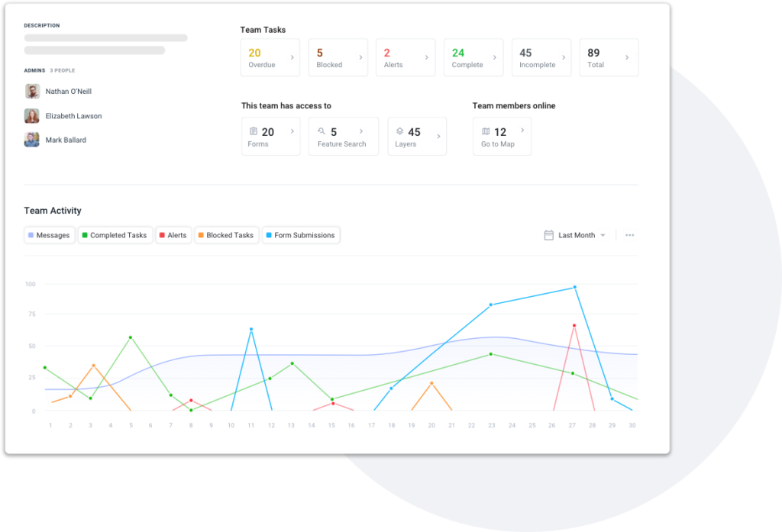Click the Mark Ballard admin name
This screenshot has height=532, width=782.
coord(66,140)
